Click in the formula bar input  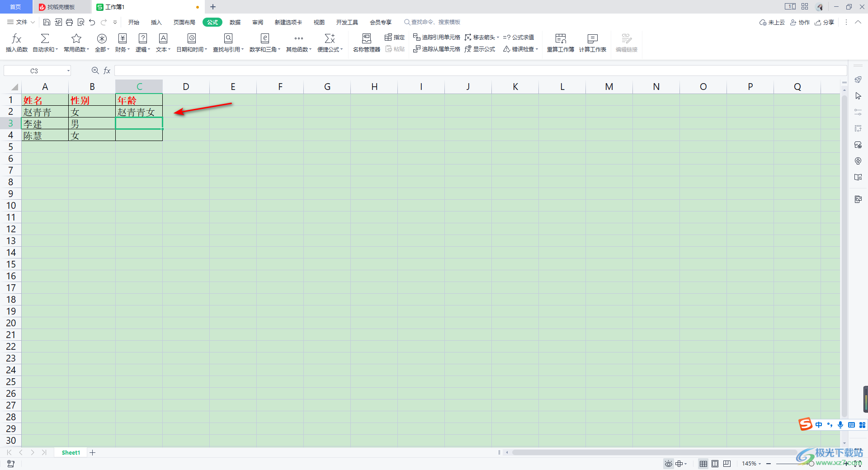tap(480, 70)
